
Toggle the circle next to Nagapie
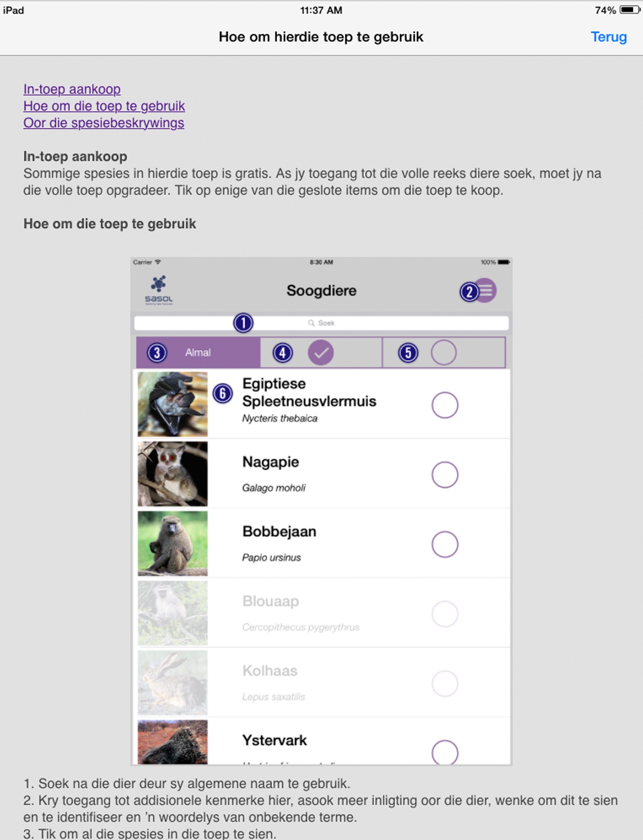(x=445, y=475)
